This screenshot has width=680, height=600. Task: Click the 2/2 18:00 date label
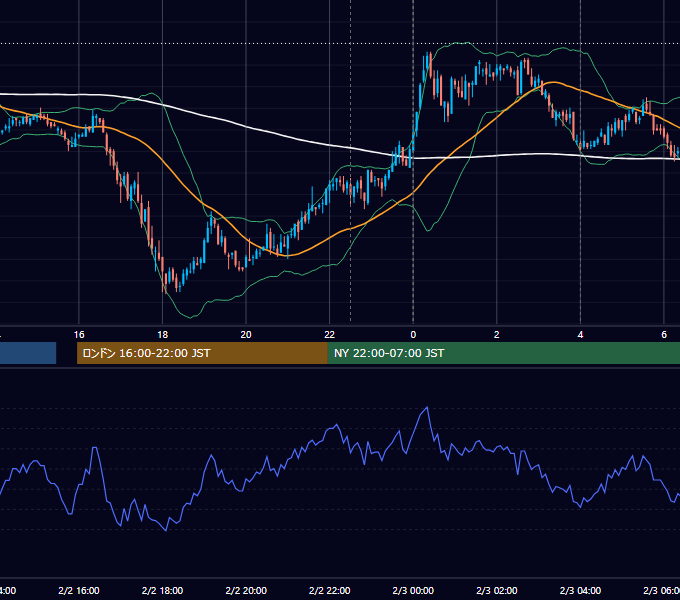point(162,590)
